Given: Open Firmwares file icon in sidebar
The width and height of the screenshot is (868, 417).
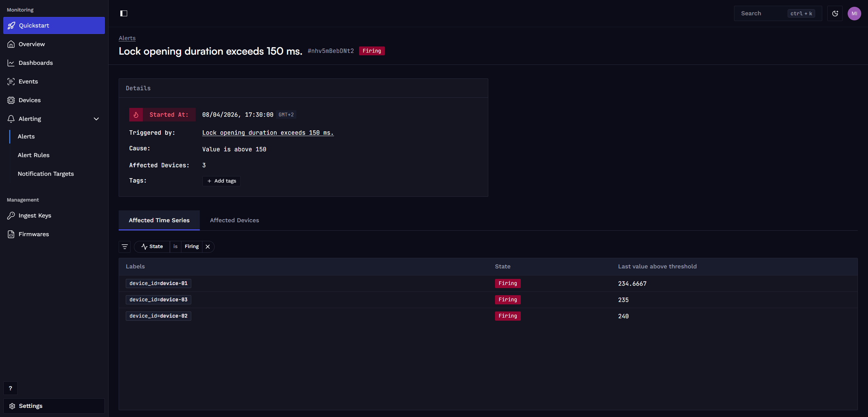Looking at the screenshot, I should click(11, 234).
